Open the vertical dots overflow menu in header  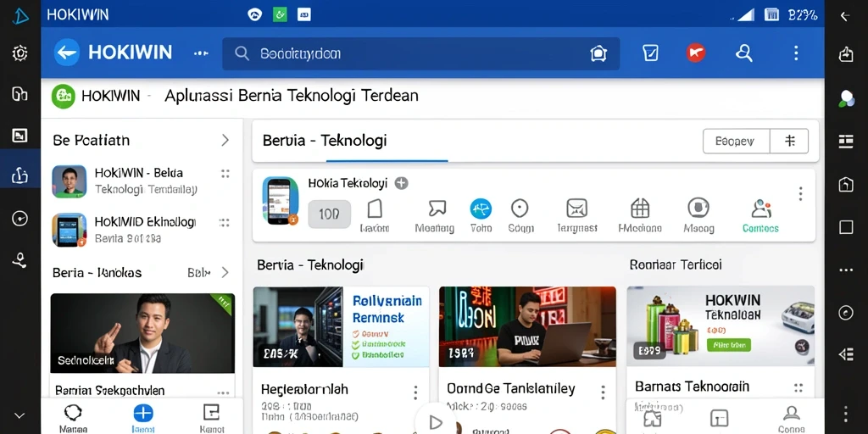796,53
